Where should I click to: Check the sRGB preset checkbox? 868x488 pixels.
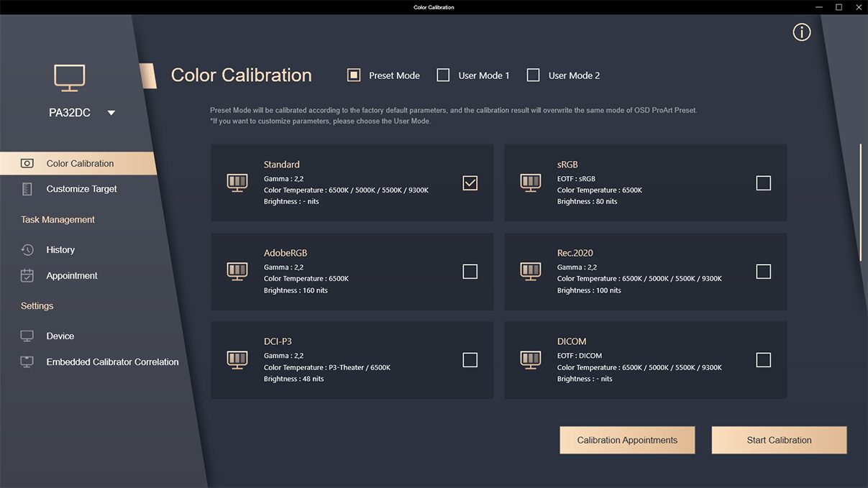(764, 183)
